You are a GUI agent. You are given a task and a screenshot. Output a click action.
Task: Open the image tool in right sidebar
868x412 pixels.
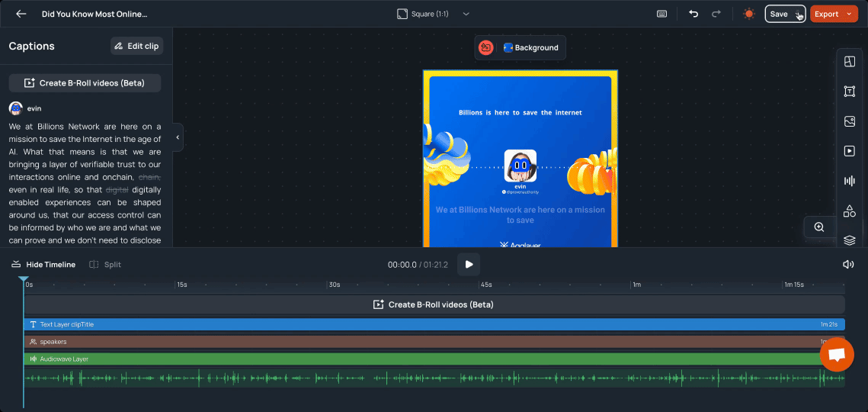pyautogui.click(x=849, y=121)
